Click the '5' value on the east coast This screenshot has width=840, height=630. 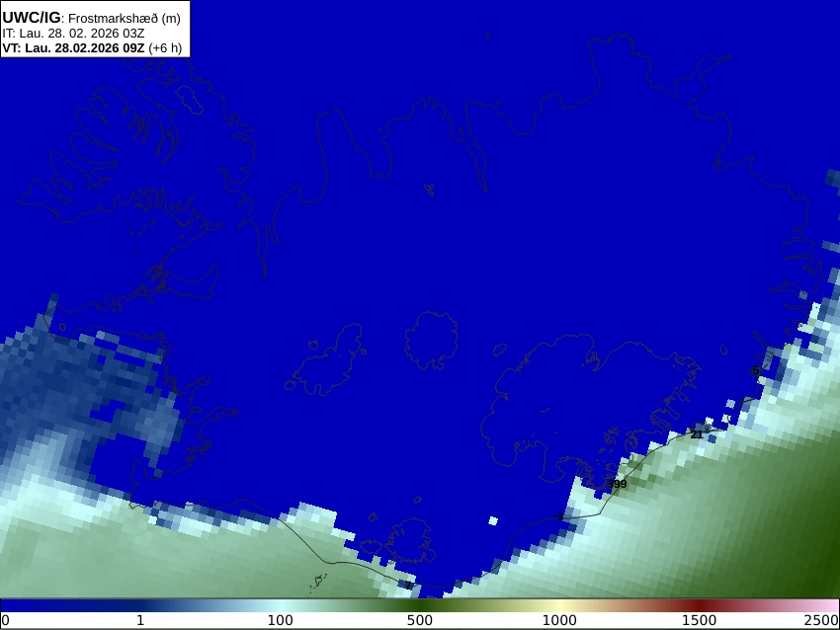click(756, 370)
